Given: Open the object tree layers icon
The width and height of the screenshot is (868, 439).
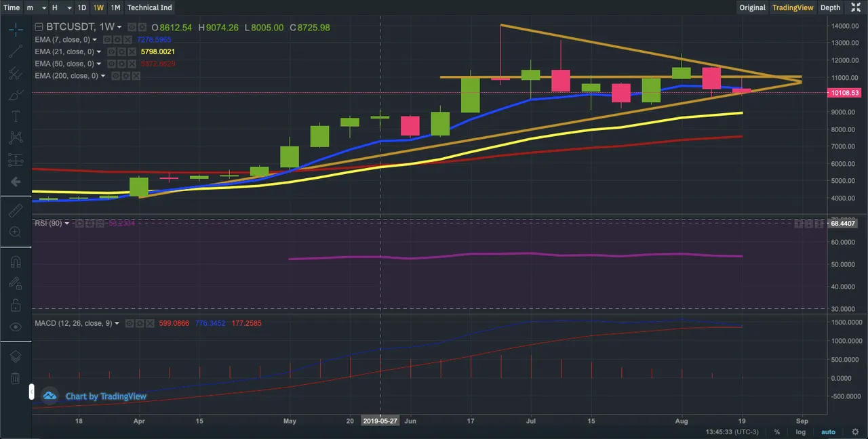Looking at the screenshot, I should [15, 356].
